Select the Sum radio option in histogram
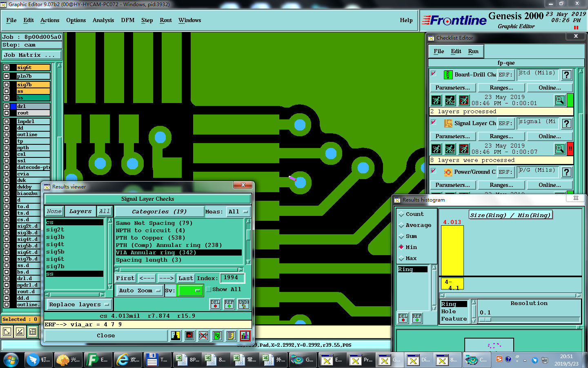The width and height of the screenshot is (588, 368). coord(401,236)
